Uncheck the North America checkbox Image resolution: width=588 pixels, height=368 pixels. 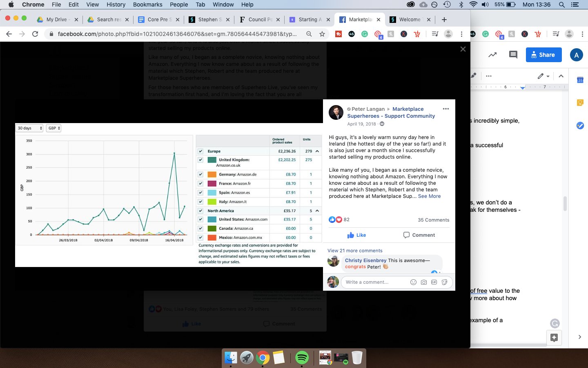click(200, 211)
